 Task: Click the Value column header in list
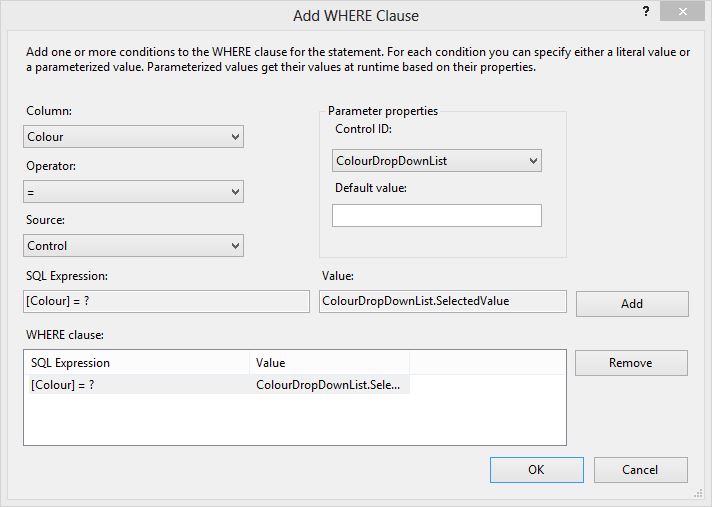click(329, 363)
